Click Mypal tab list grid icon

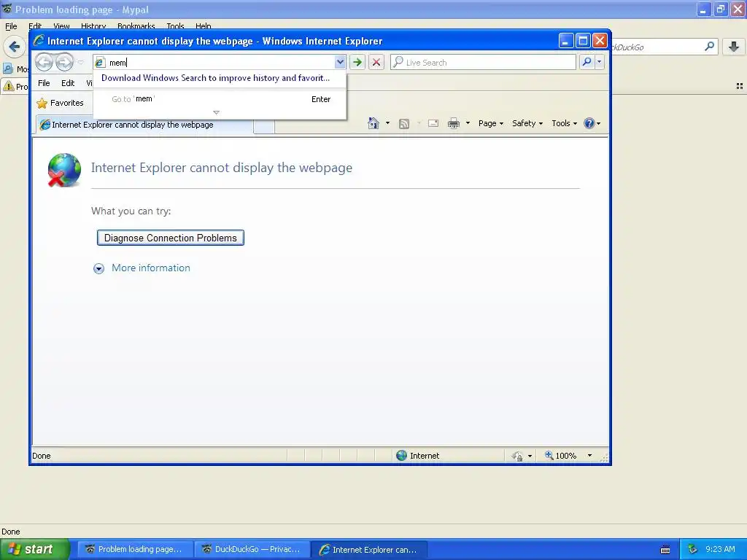coord(740,86)
